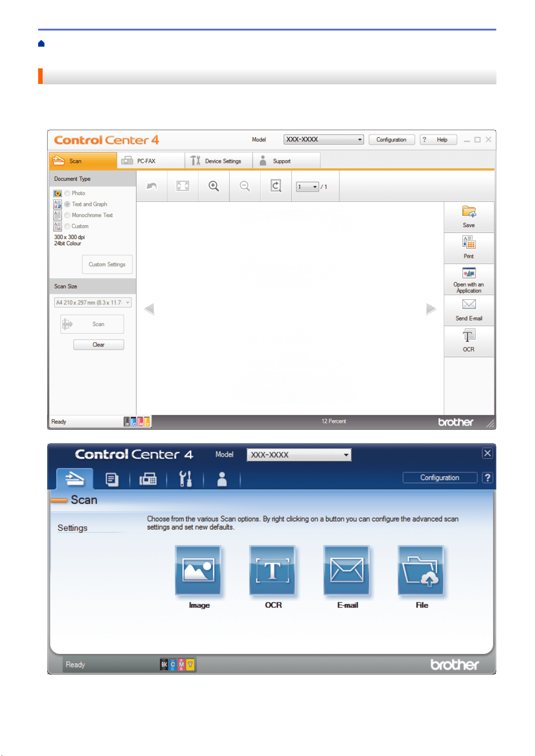This screenshot has height=756, width=535.
Task: Click Configuration button in upper window
Action: (x=391, y=140)
